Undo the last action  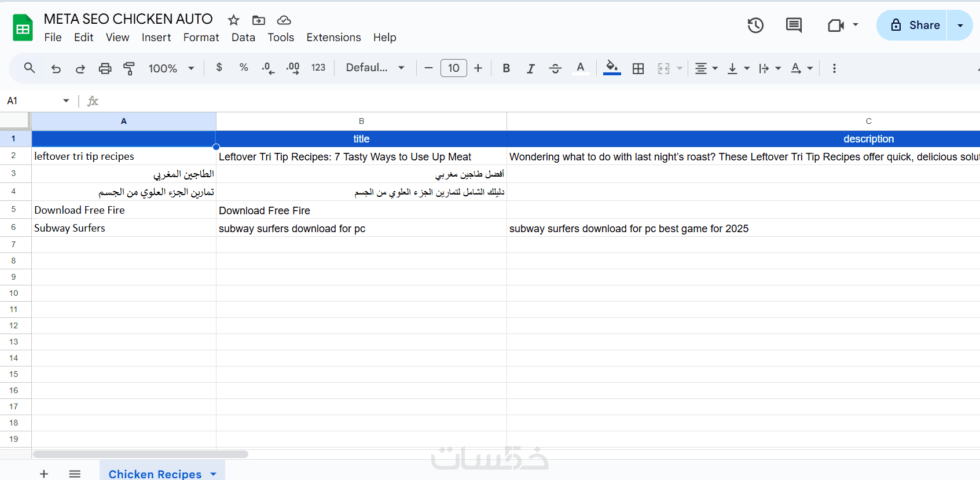56,68
